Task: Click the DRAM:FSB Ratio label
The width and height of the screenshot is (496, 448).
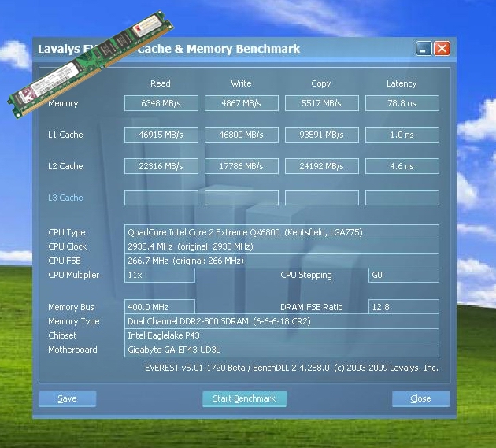Action: coord(312,307)
